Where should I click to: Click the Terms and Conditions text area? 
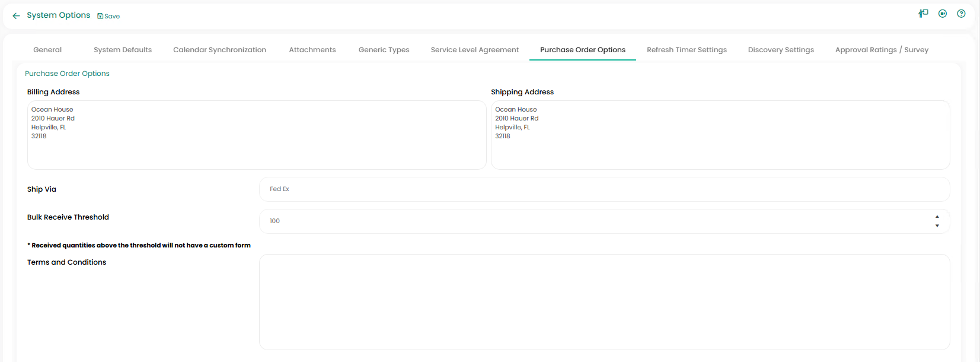click(604, 302)
